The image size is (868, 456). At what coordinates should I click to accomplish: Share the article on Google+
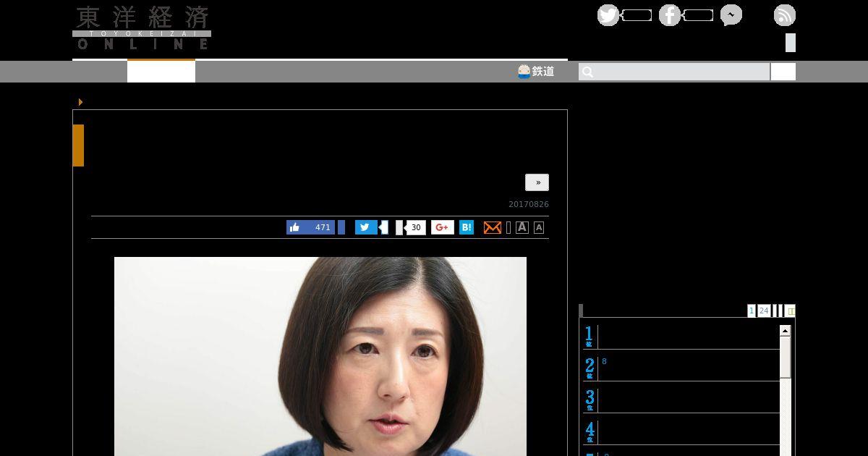(x=443, y=227)
